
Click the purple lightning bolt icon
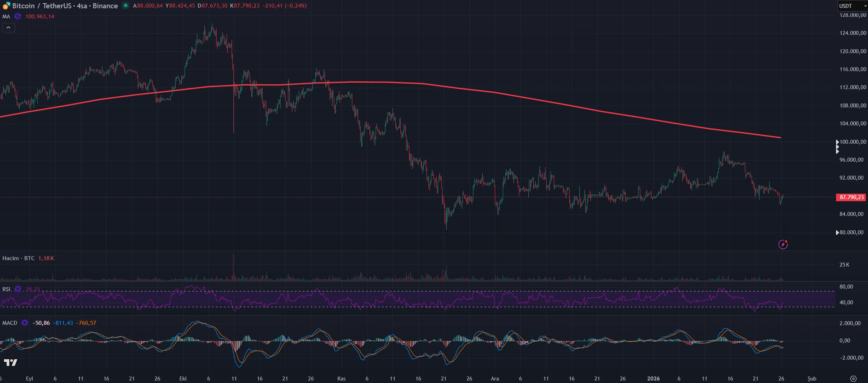783,245
